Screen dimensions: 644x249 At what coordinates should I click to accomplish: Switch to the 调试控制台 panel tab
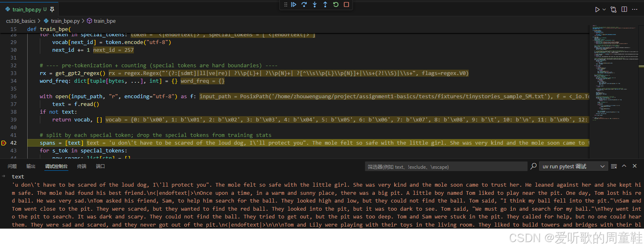(x=56, y=166)
